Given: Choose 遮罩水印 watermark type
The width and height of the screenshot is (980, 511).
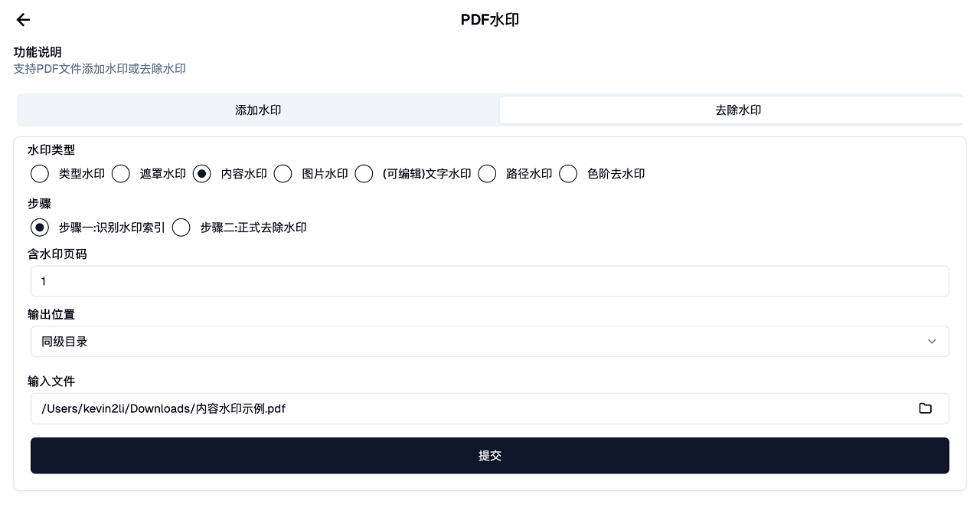Looking at the screenshot, I should [x=121, y=174].
